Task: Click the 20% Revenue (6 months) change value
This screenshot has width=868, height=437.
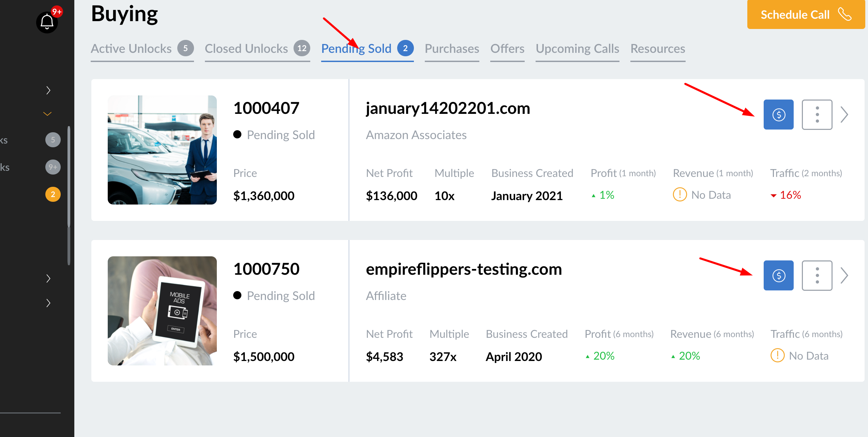Action: pos(686,356)
